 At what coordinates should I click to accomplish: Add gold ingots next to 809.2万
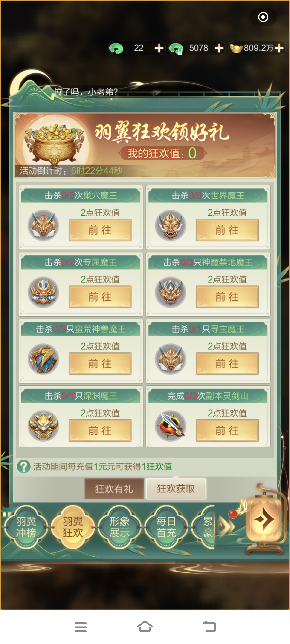point(279,48)
